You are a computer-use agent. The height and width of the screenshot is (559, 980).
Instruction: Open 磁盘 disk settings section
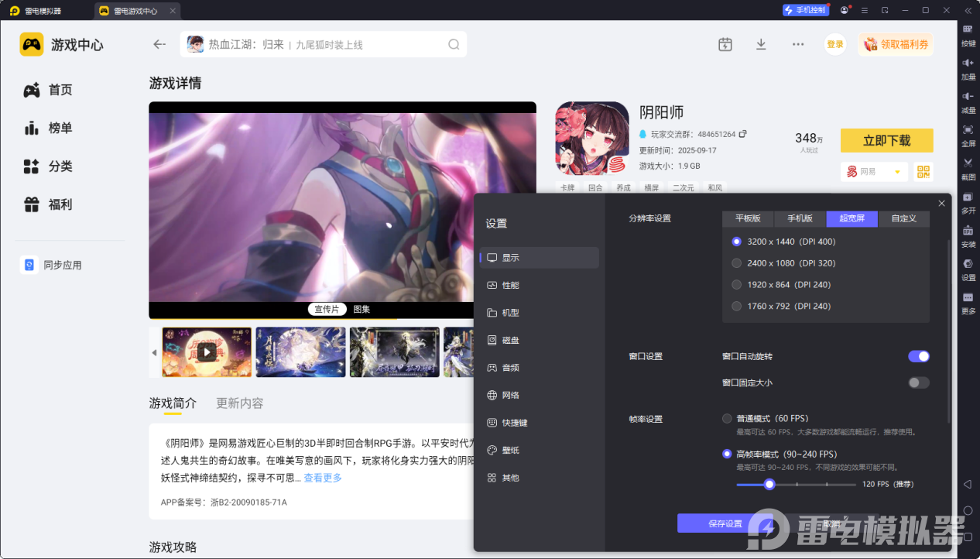tap(540, 340)
